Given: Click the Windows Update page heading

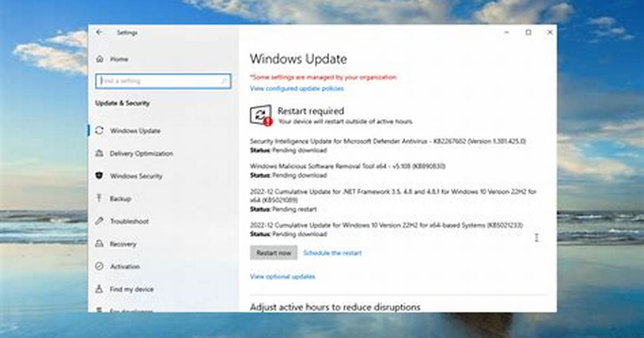Looking at the screenshot, I should pyautogui.click(x=298, y=59).
